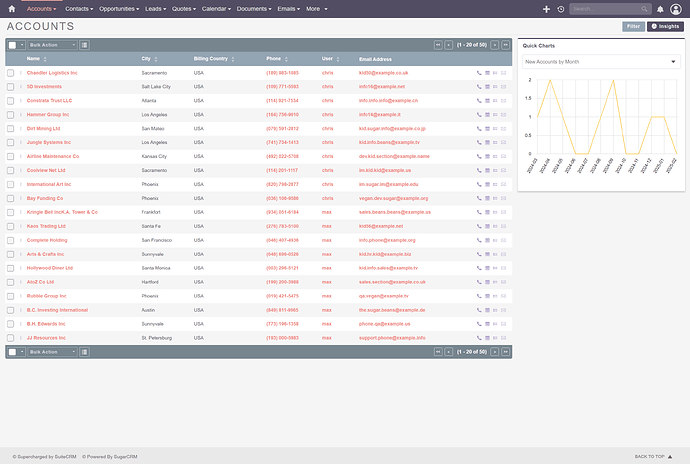Open the notifications bell
The width and height of the screenshot is (690, 464).
pos(660,9)
